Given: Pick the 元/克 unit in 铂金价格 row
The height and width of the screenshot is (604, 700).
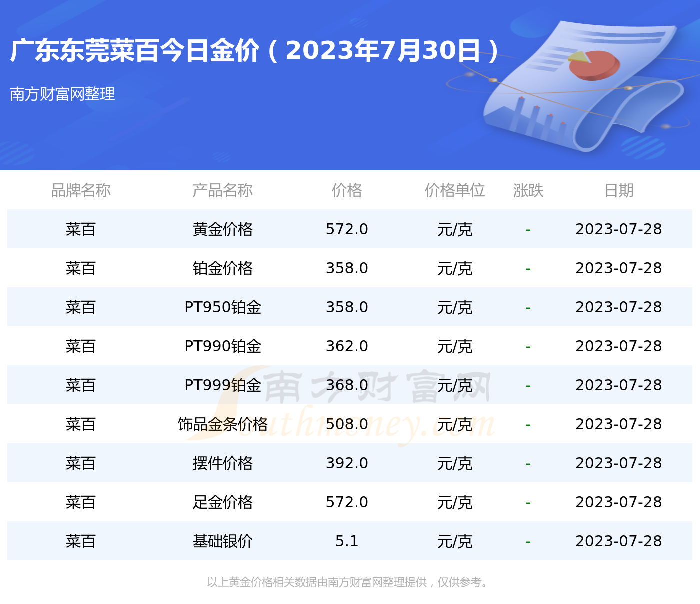Looking at the screenshot, I should click(455, 268).
